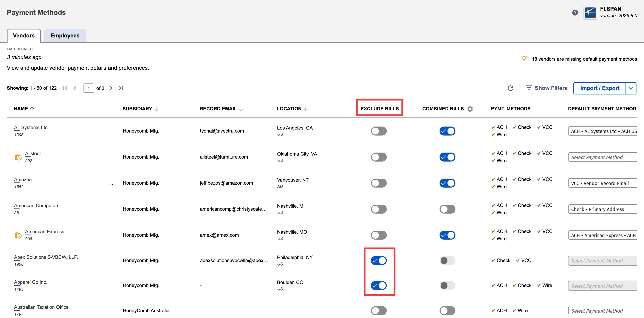Open the Amazon vendor link
Image resolution: width=644 pixels, height=318 pixels.
23,180
